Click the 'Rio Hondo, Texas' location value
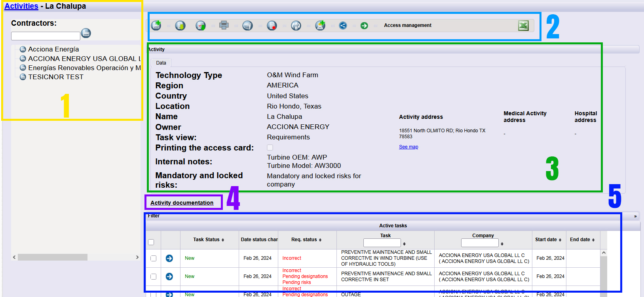This screenshot has height=297, width=644. pos(294,106)
